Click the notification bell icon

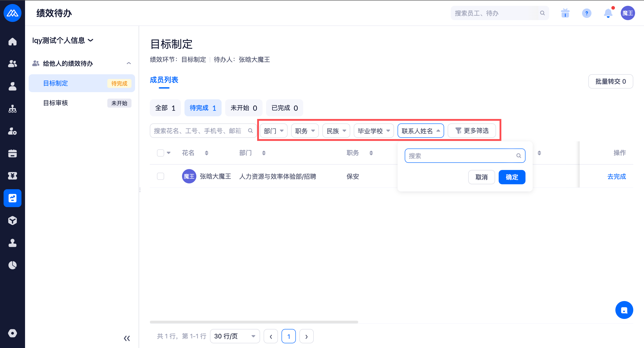608,13
